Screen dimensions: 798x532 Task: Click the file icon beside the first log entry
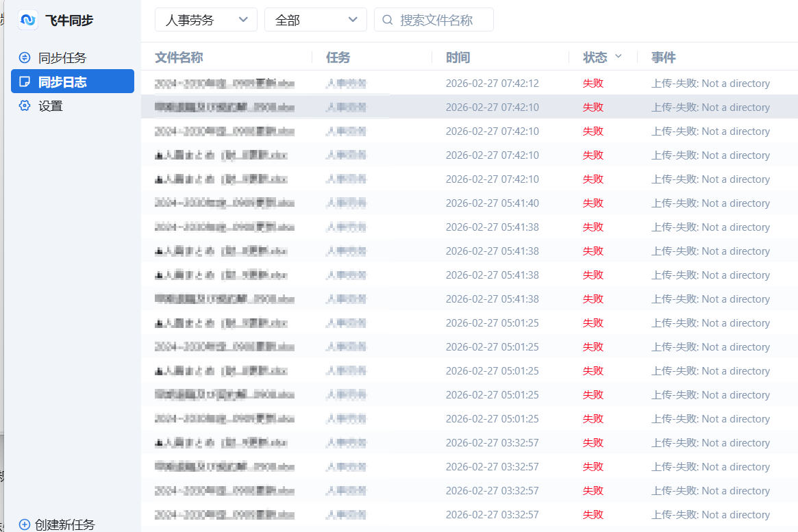(x=157, y=83)
